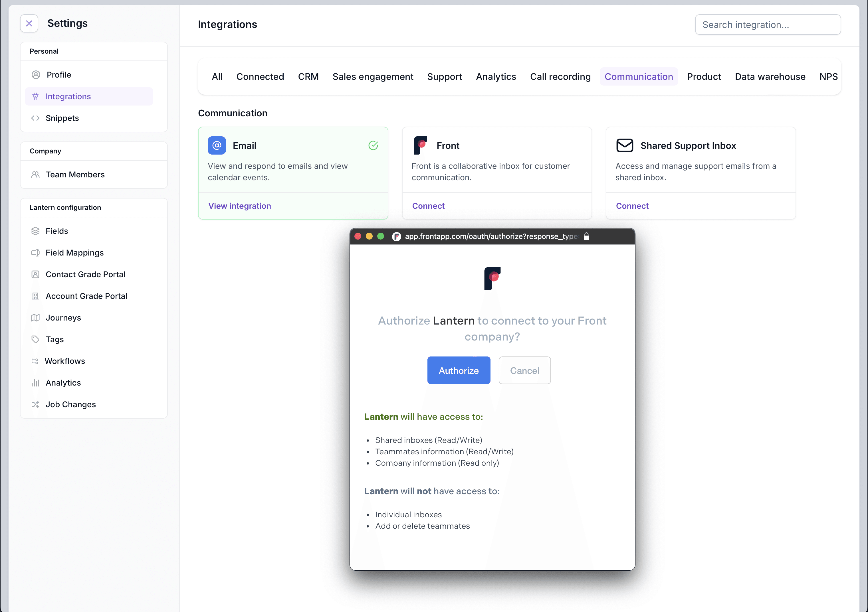
Task: Click the Front logo on Front card
Action: pos(420,145)
